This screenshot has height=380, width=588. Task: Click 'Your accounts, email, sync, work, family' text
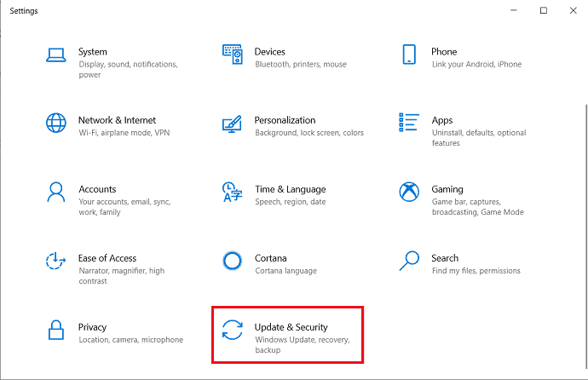pos(125,207)
